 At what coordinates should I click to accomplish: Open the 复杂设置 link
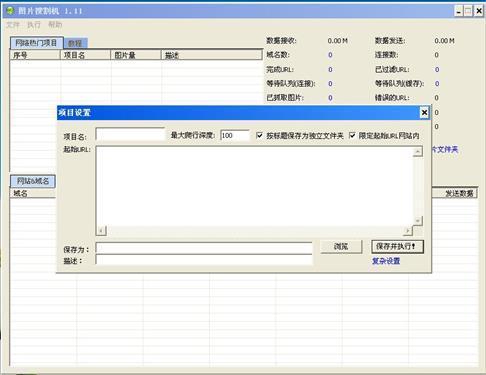(386, 261)
